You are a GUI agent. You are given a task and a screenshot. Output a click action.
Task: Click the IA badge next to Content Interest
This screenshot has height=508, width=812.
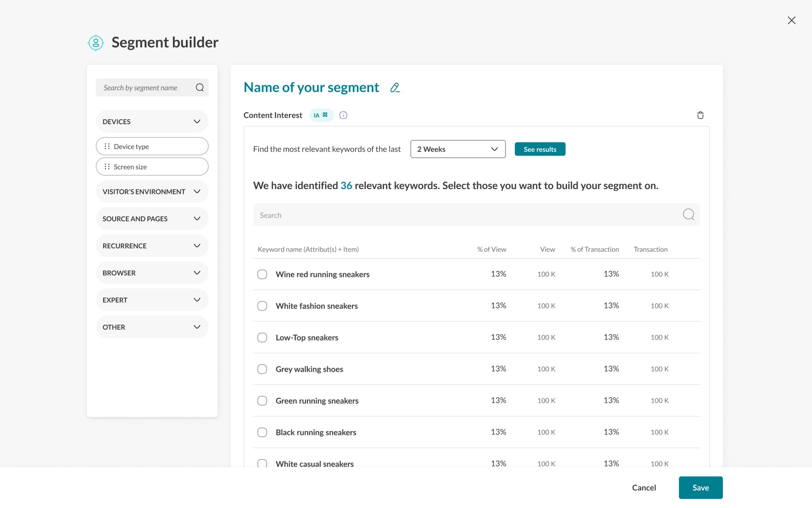(321, 115)
